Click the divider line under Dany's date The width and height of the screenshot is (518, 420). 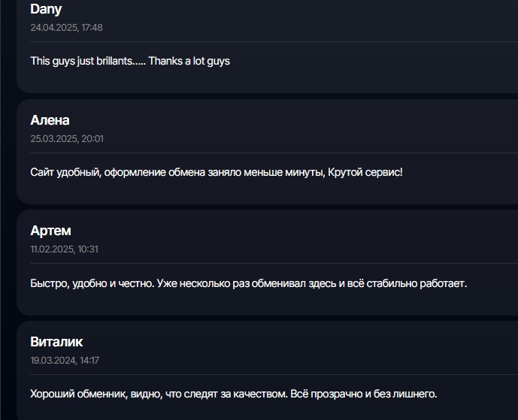(x=271, y=41)
